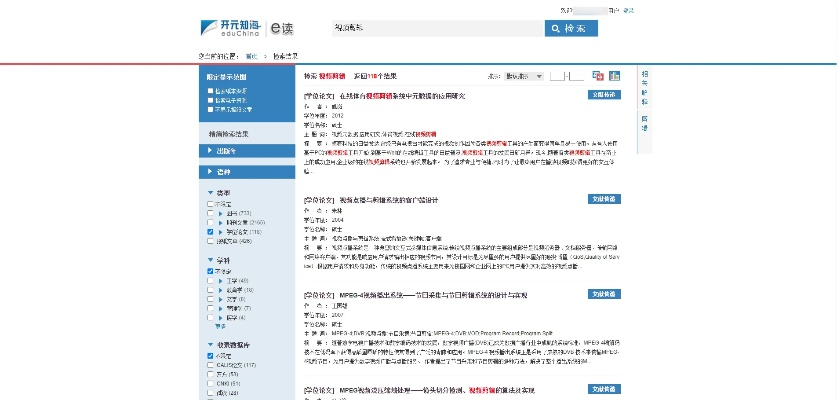Open the lower vertical tab on right sidebar
The width and height of the screenshot is (837, 400).
tap(644, 121)
